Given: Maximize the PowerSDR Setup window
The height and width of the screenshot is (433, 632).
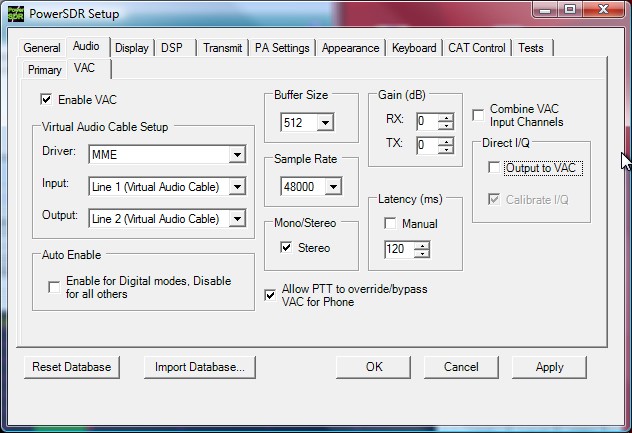Looking at the screenshot, I should 570,10.
